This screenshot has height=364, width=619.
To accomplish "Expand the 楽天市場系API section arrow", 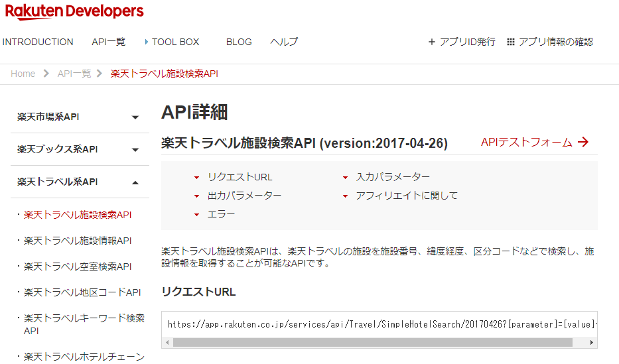I will 135,117.
